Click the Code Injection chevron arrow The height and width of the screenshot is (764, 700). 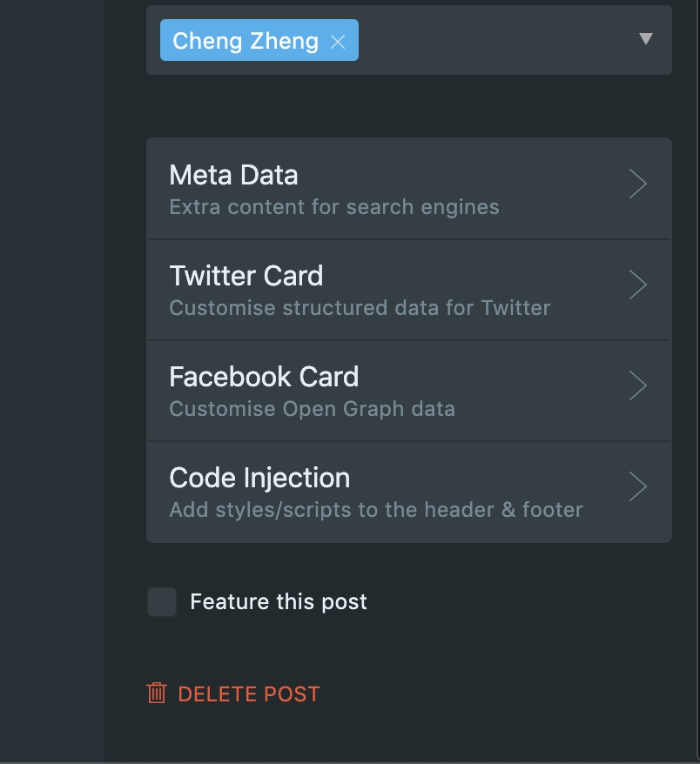tap(637, 486)
